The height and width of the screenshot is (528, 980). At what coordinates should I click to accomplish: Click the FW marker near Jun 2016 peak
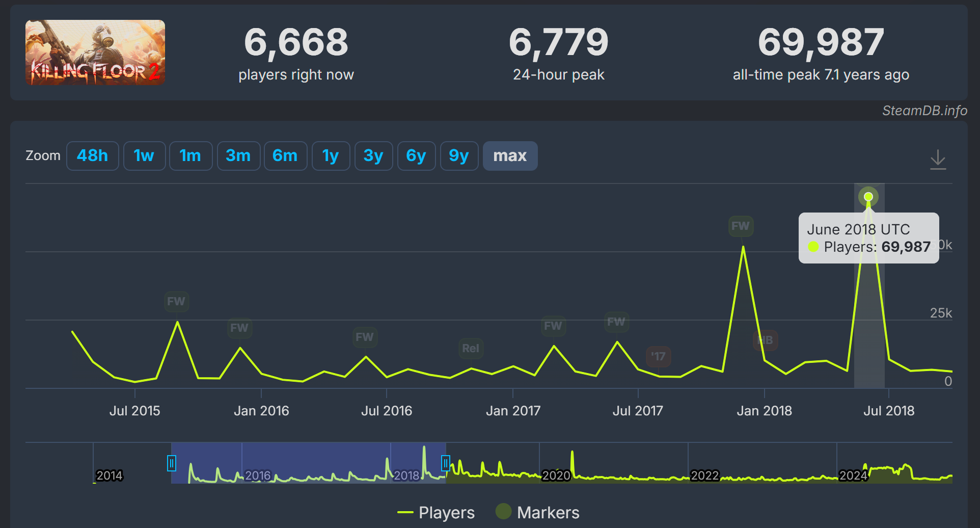365,337
